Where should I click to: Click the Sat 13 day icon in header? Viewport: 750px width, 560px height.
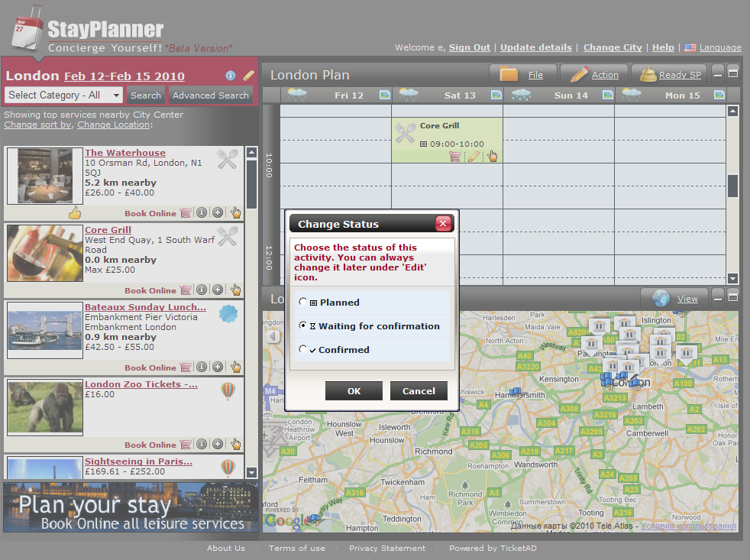coord(496,95)
